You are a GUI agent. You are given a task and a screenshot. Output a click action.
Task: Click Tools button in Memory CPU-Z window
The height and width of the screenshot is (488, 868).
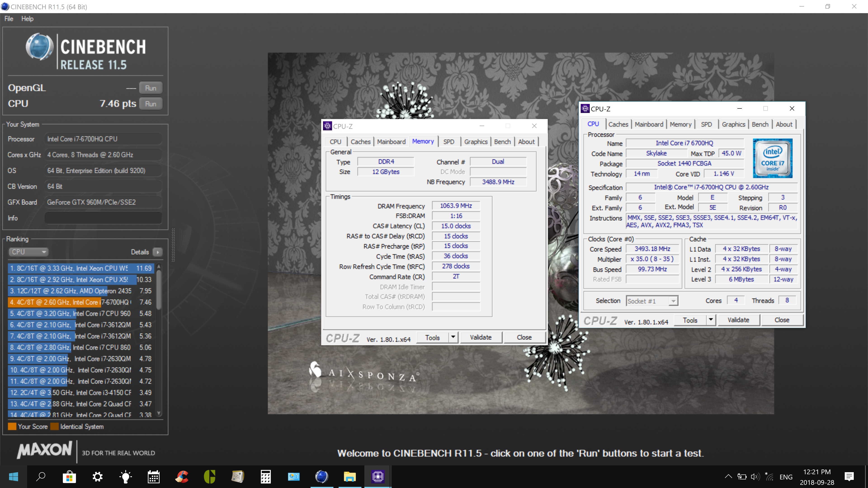[x=433, y=338]
